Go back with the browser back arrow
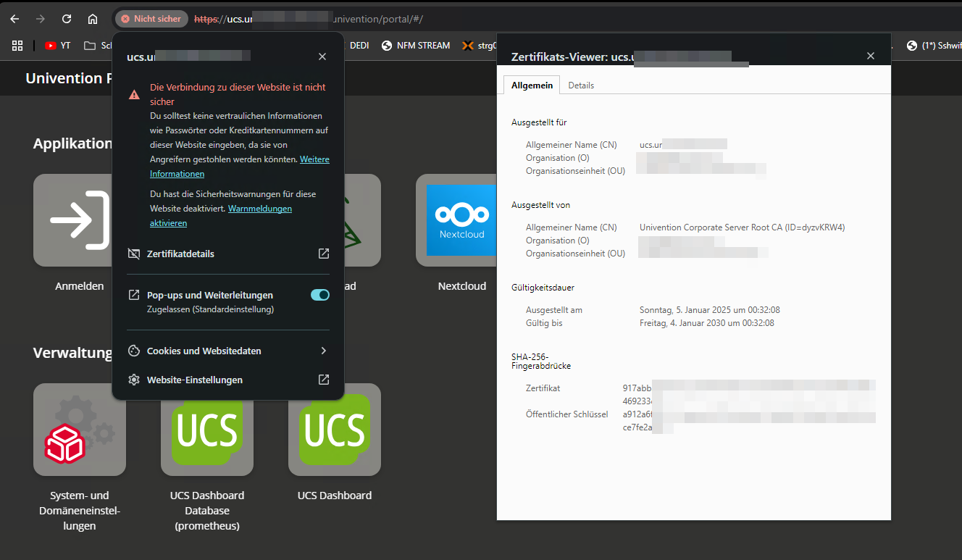Viewport: 962px width, 560px height. click(x=14, y=19)
